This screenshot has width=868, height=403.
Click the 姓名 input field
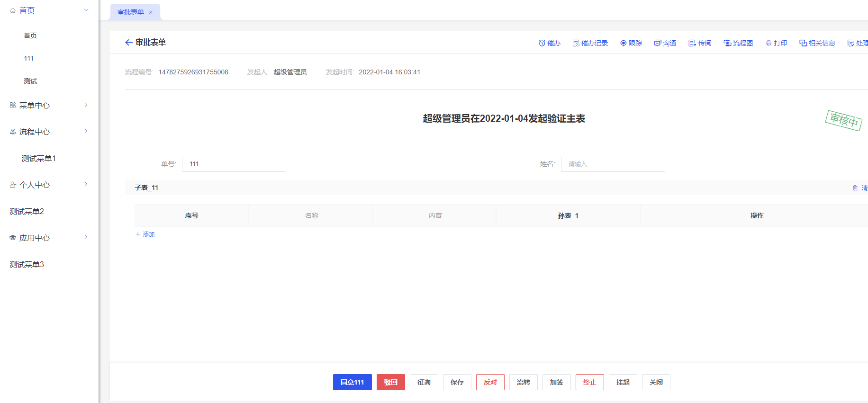pyautogui.click(x=613, y=164)
